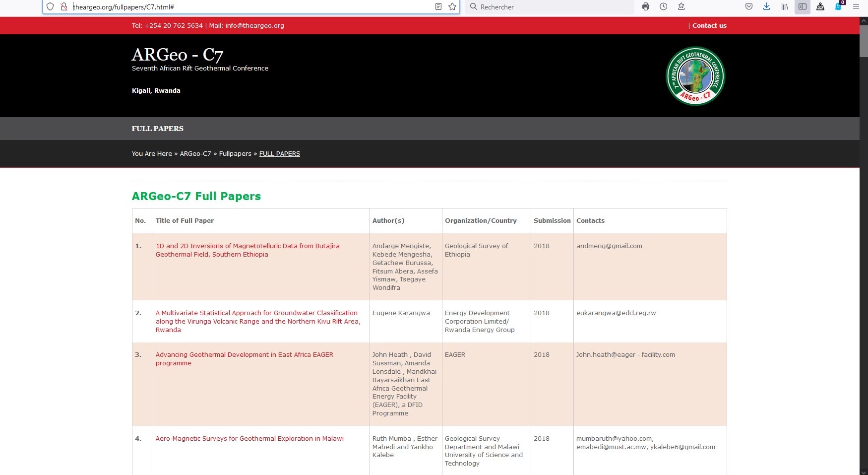This screenshot has width=868, height=475.
Task: Open the Ghostery ghost extension icon
Action: click(838, 6)
